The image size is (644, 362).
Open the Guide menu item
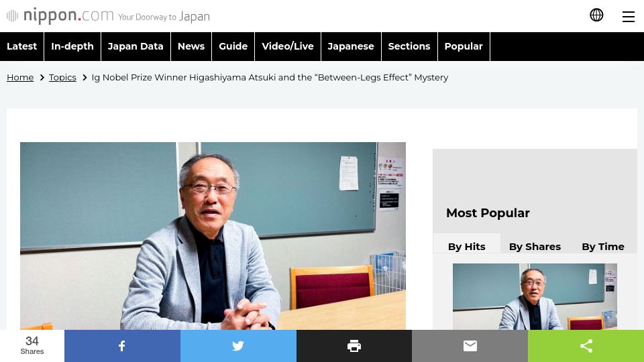point(233,46)
